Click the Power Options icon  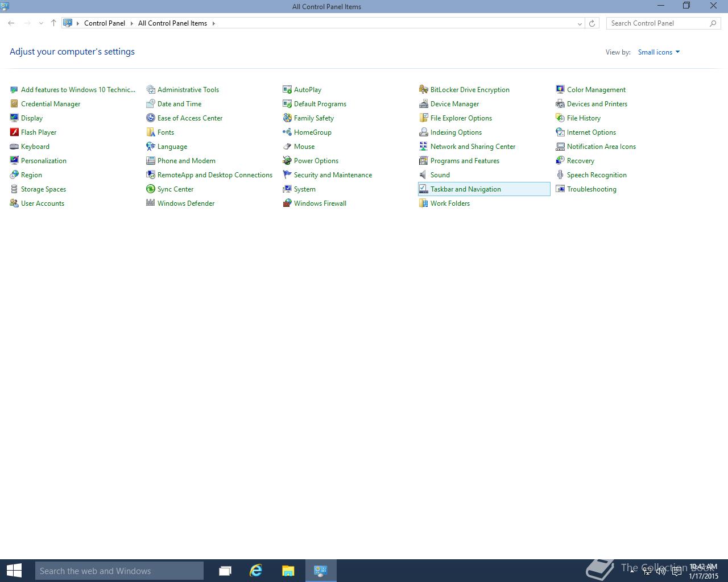click(x=287, y=160)
